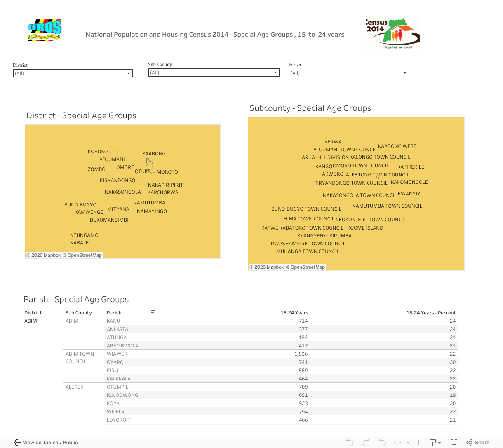Click the UBOS logo image
The height and width of the screenshot is (448, 503).
(45, 30)
